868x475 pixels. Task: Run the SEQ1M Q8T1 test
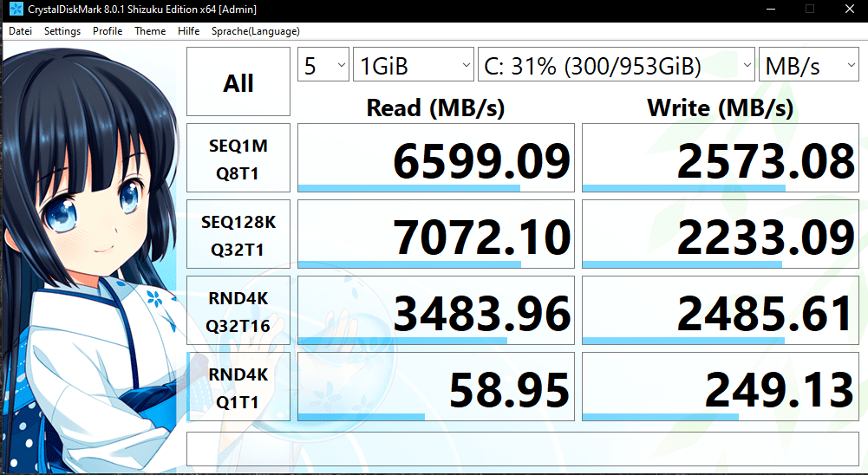pyautogui.click(x=238, y=158)
